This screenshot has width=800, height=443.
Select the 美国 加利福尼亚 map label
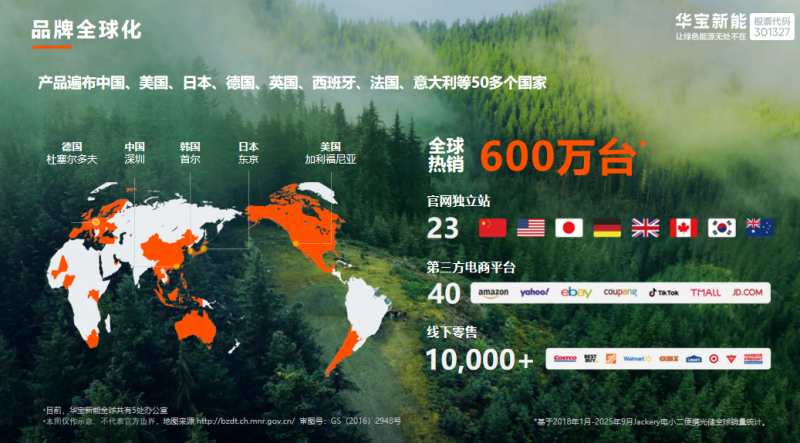coord(330,153)
